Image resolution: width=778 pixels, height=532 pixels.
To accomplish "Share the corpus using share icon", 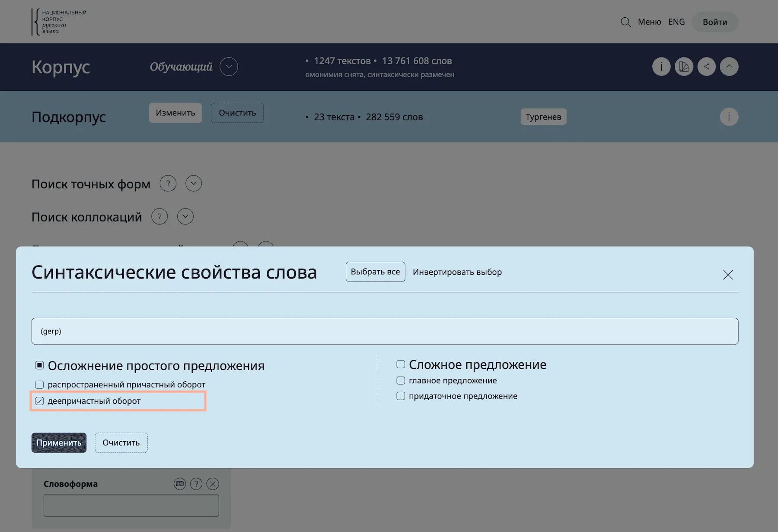I will tap(706, 66).
